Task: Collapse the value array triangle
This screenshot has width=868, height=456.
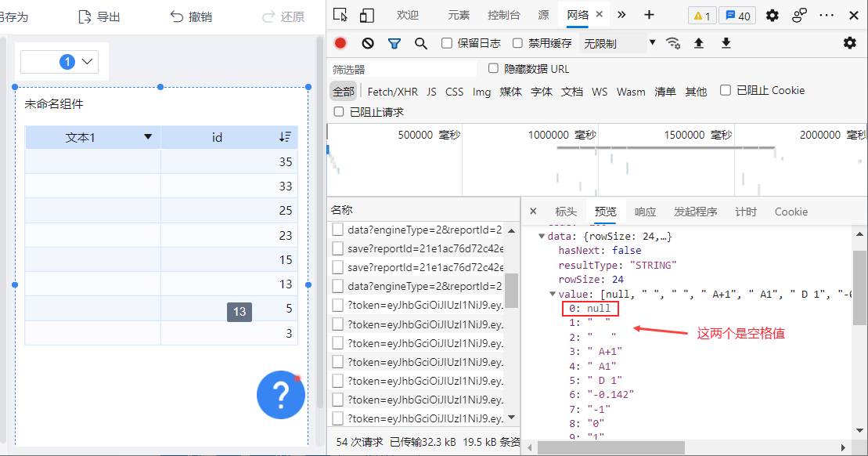Action: point(552,294)
